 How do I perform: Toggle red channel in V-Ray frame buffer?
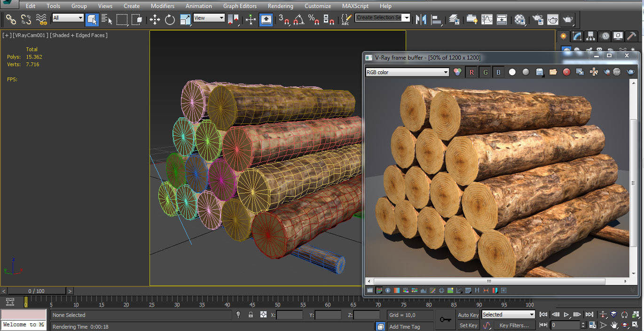coord(471,72)
